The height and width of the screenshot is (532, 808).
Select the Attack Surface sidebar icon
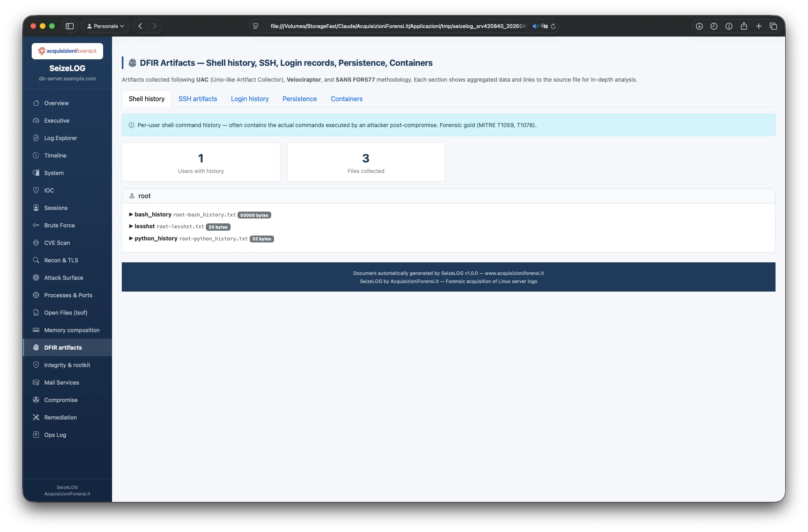(x=36, y=277)
